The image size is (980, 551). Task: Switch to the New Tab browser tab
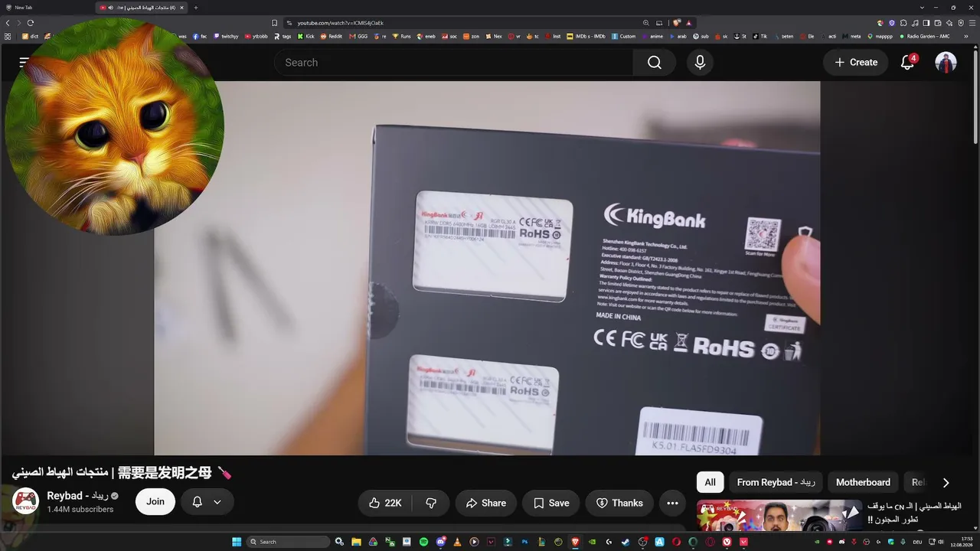click(x=46, y=8)
